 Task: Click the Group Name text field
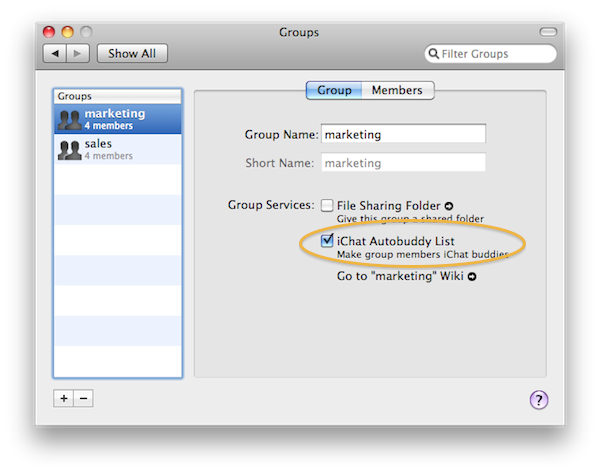402,134
